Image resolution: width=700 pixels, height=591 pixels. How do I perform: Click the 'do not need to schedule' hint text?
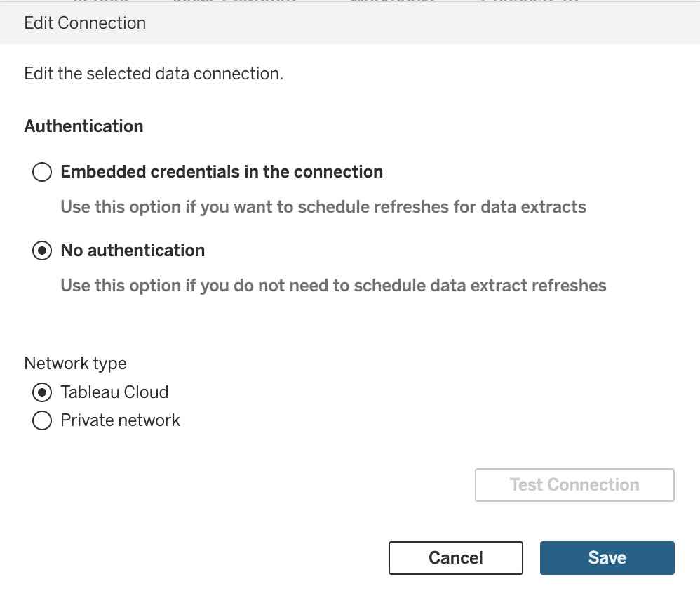pyautogui.click(x=333, y=286)
